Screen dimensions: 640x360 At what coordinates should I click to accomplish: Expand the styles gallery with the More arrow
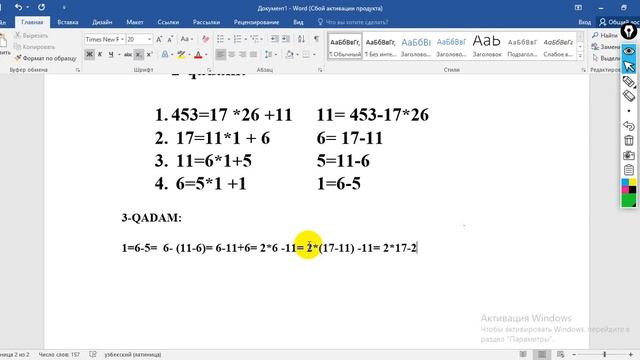pyautogui.click(x=580, y=56)
